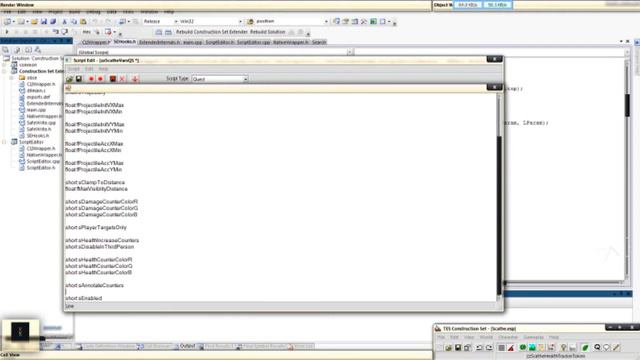Click the Save script icon in Script Edit
This screenshot has width=640, height=360.
tap(79, 79)
